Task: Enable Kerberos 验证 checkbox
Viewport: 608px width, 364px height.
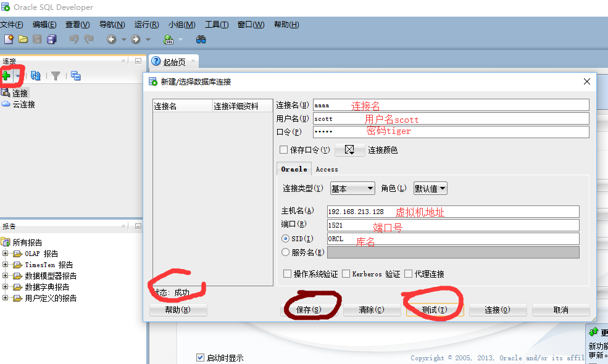Action: tap(346, 274)
